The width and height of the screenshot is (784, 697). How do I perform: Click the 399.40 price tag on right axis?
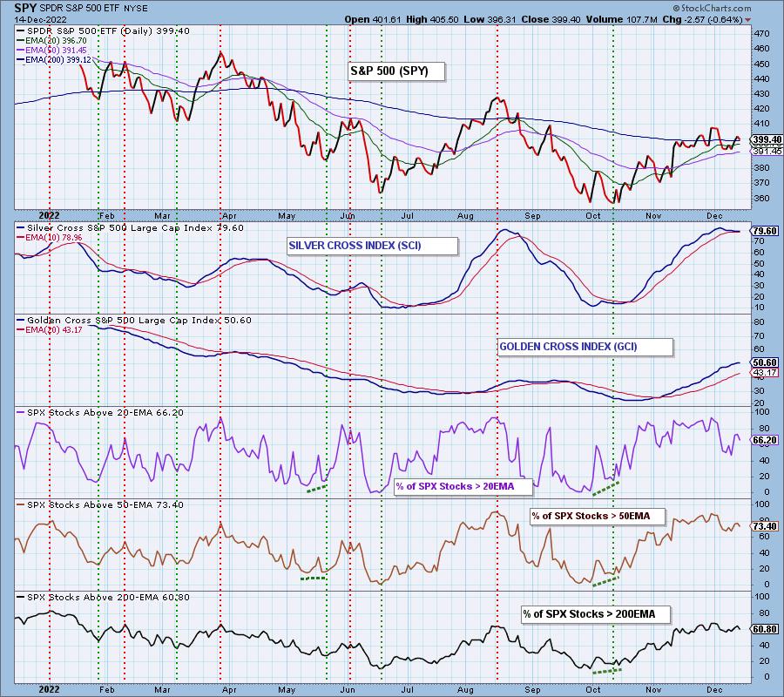(766, 139)
